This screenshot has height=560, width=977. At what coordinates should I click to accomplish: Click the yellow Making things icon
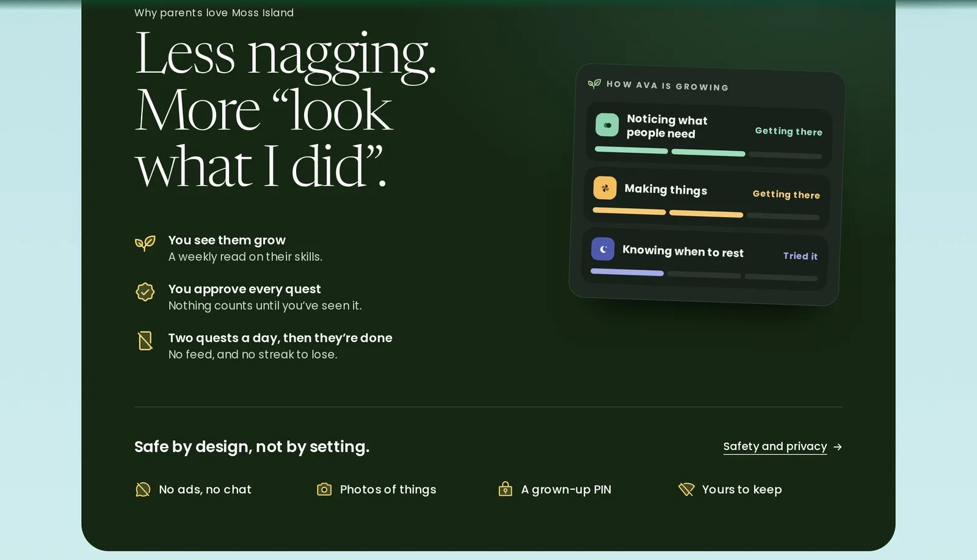(605, 188)
